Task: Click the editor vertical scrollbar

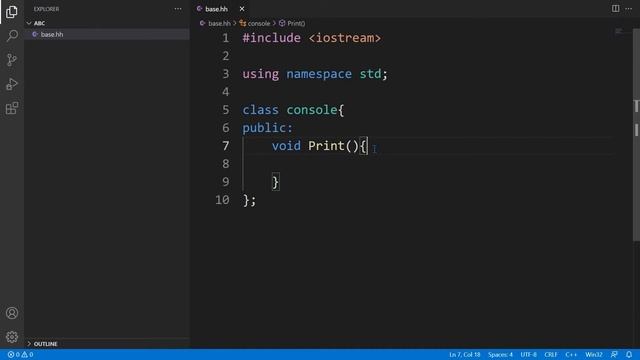Action: [x=636, y=135]
